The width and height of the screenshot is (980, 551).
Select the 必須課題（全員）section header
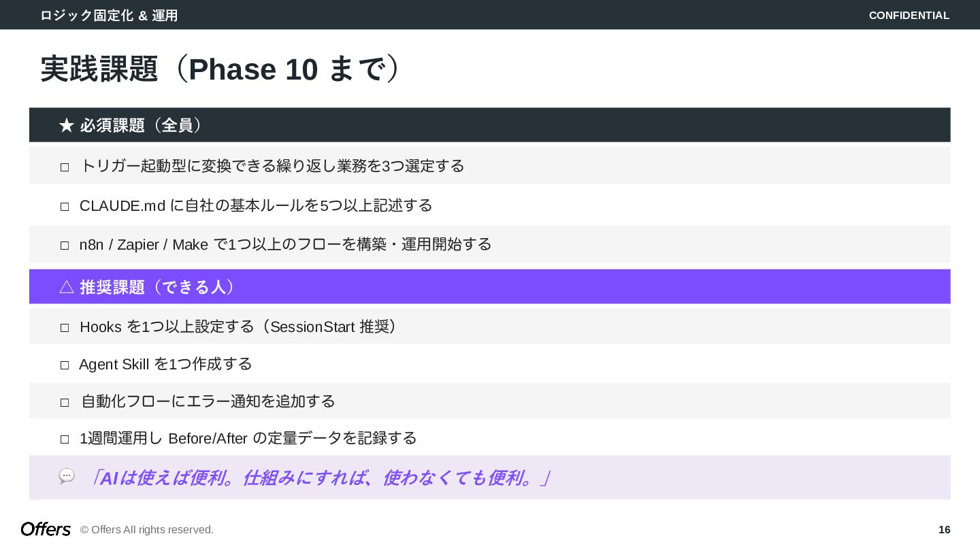(489, 125)
